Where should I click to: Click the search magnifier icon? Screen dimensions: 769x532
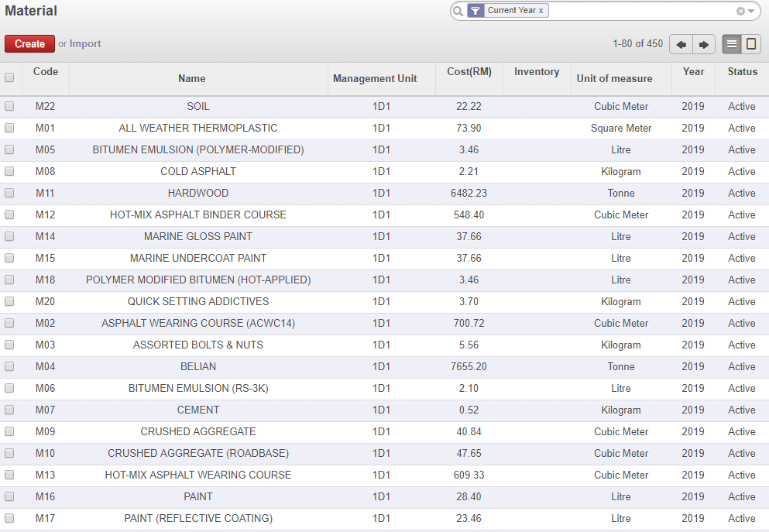pos(458,11)
